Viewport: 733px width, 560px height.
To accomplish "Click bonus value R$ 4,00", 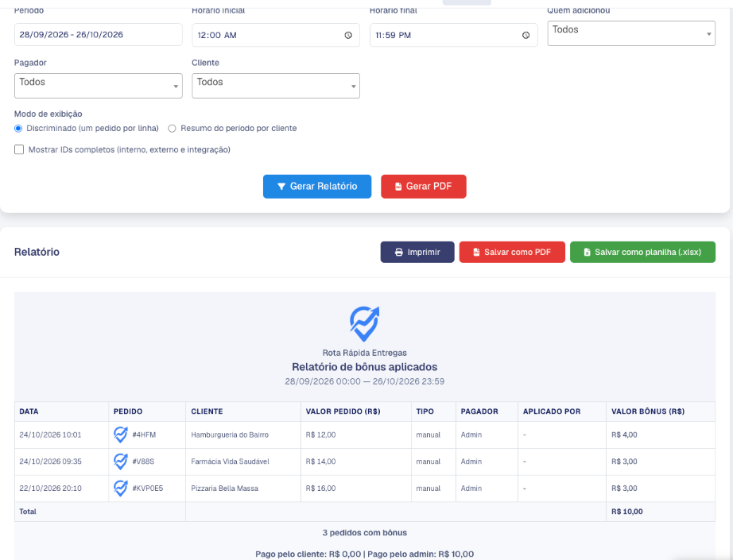I will (x=624, y=434).
